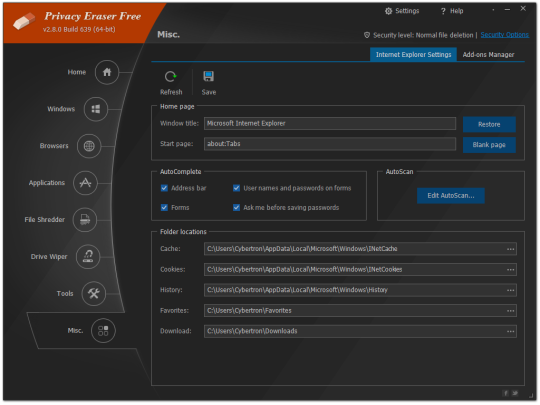Viewport: 540px width, 405px height.
Task: Click into the Start page input field
Action: tap(330, 144)
